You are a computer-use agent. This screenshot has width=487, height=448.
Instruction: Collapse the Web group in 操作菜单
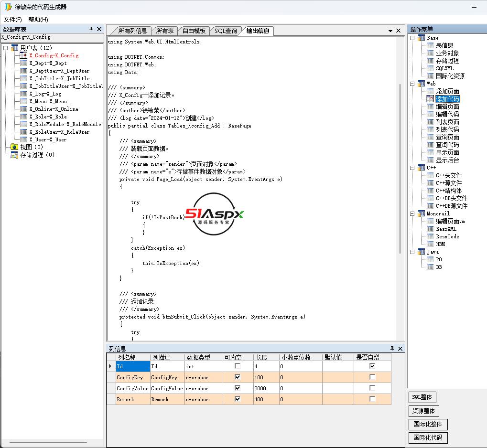pyautogui.click(x=412, y=84)
